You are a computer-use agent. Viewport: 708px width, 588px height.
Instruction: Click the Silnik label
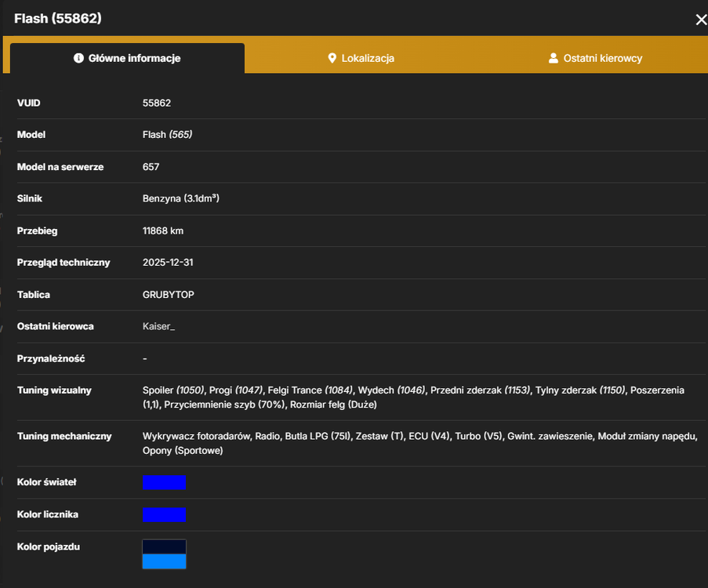29,198
